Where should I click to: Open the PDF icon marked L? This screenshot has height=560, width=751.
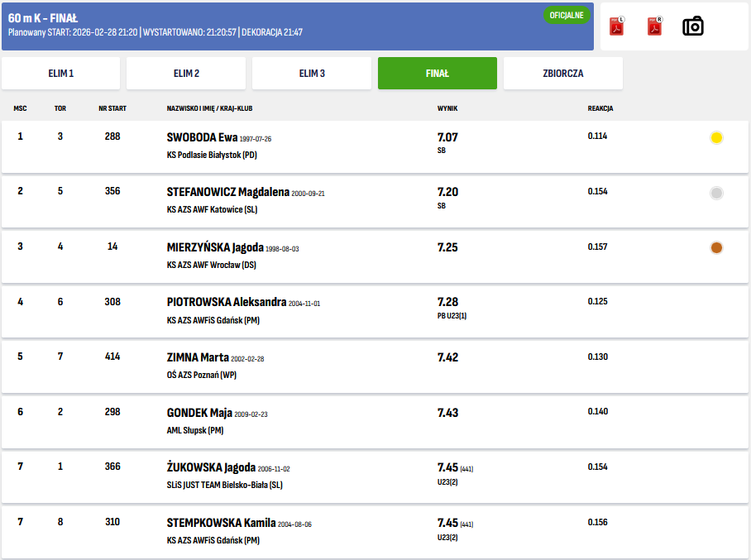pyautogui.click(x=616, y=26)
